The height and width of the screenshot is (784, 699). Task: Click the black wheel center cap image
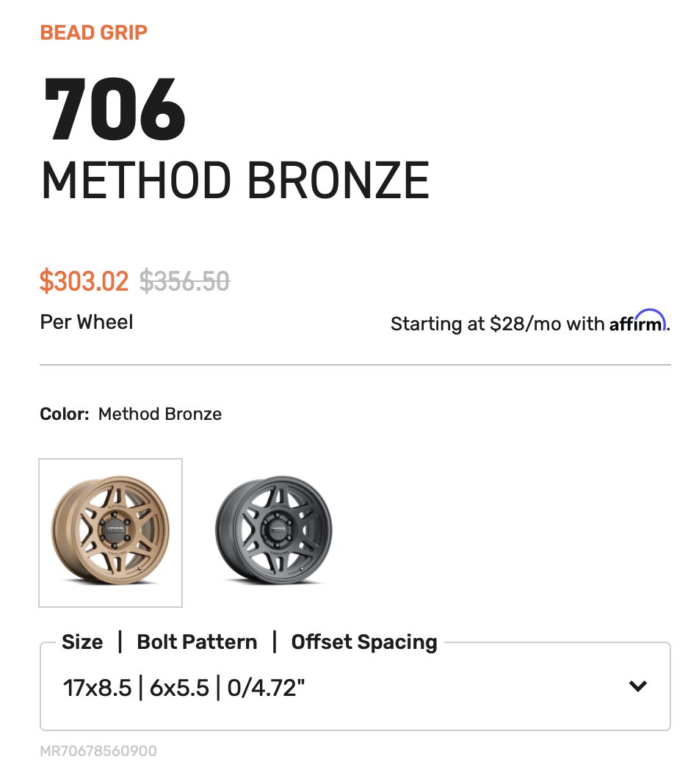coord(278,529)
